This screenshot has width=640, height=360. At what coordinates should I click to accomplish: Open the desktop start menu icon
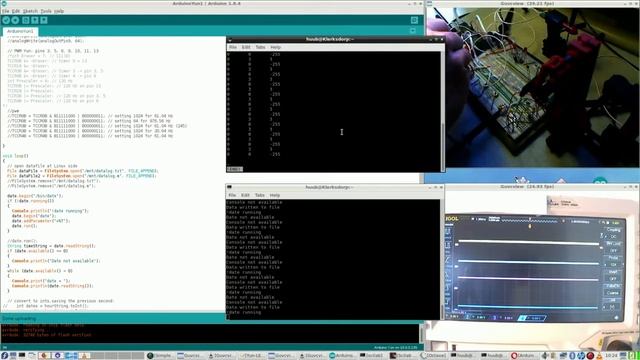tap(4, 356)
